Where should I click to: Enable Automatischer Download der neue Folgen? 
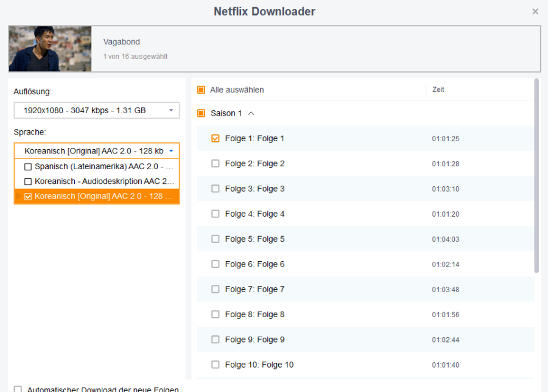coord(18,389)
